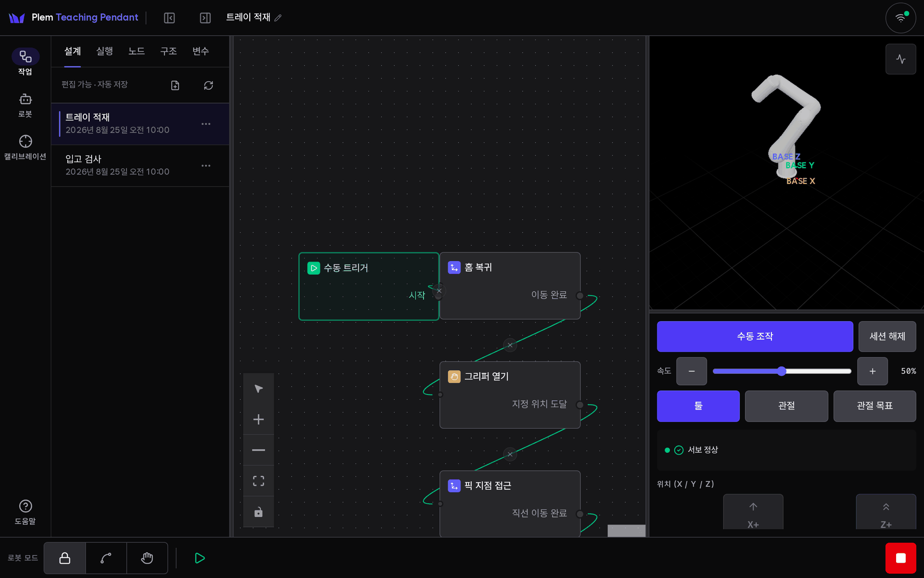The height and width of the screenshot is (578, 924).
Task: Switch jog mode to 관절 목표
Action: (x=874, y=406)
